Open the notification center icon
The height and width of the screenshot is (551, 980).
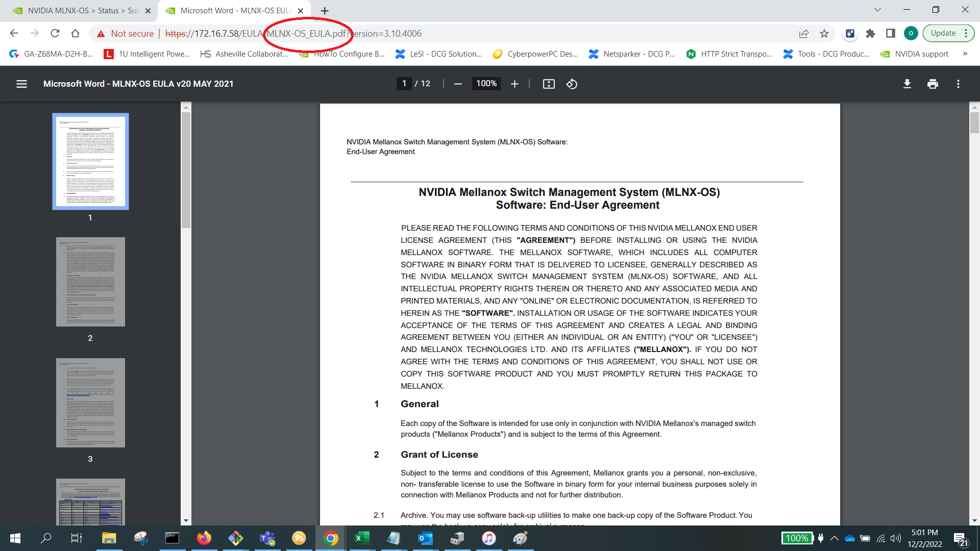coord(961,539)
